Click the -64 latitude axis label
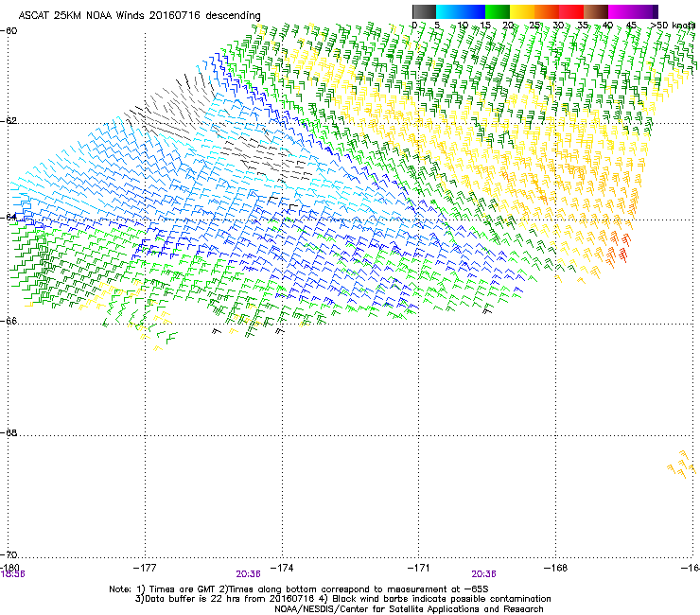 pyautogui.click(x=9, y=217)
